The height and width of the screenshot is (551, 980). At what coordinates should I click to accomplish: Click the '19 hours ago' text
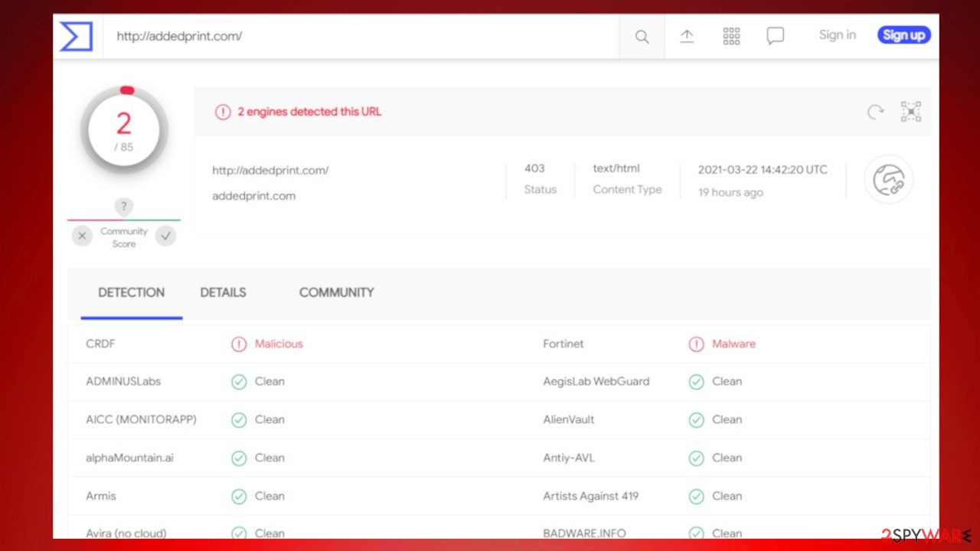[730, 193]
